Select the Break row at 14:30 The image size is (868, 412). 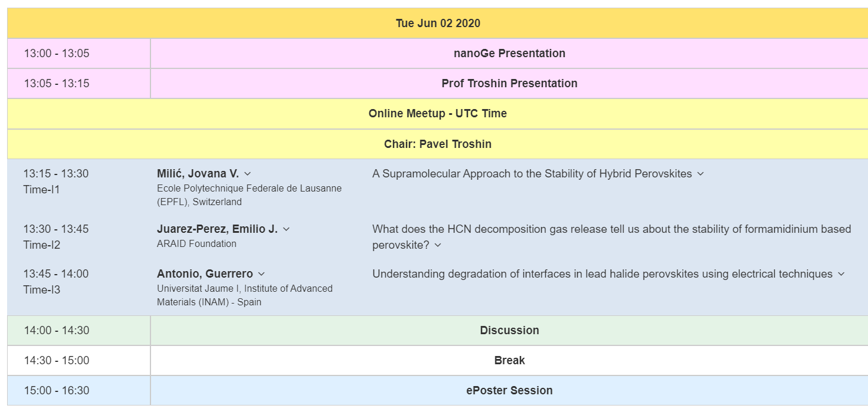coord(438,361)
